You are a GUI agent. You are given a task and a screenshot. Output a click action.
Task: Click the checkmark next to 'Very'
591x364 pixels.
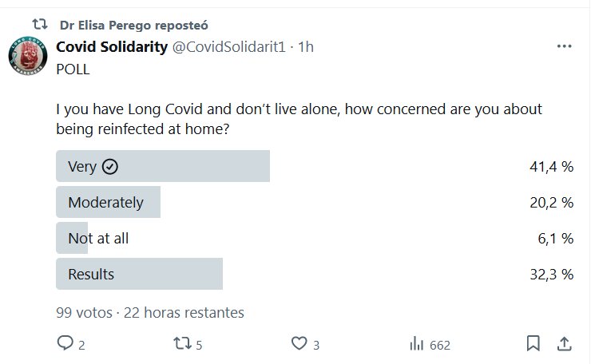point(111,167)
